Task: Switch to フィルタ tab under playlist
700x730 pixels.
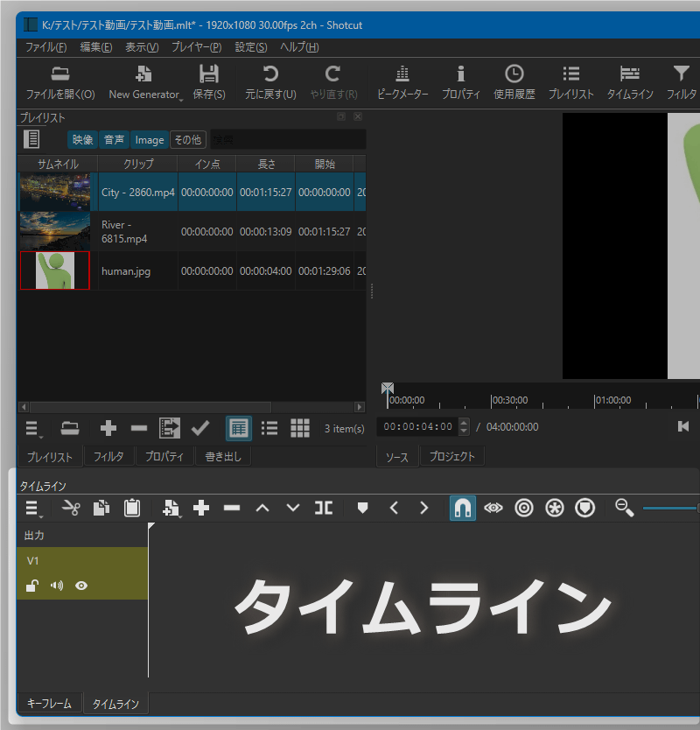Action: pos(108,457)
